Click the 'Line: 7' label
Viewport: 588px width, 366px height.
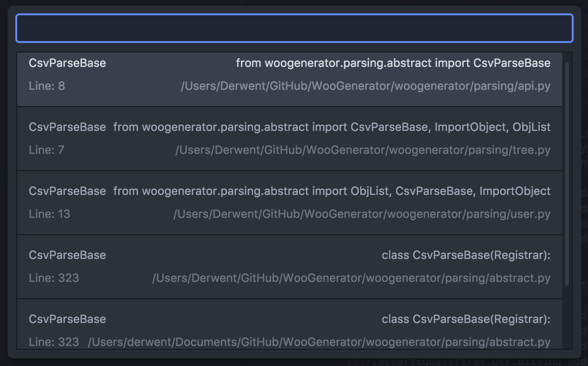tap(46, 151)
